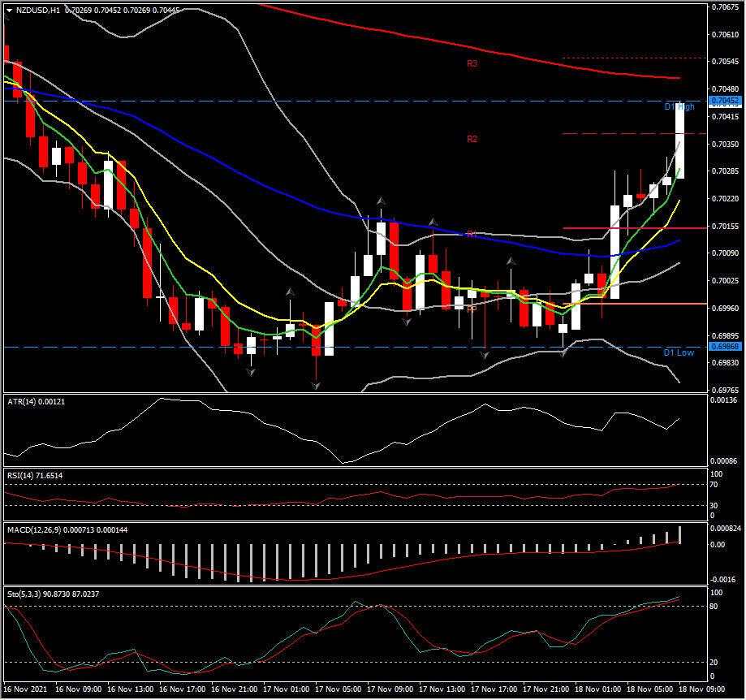
Task: Click the 0.70025 price scale value
Action: pyautogui.click(x=725, y=281)
